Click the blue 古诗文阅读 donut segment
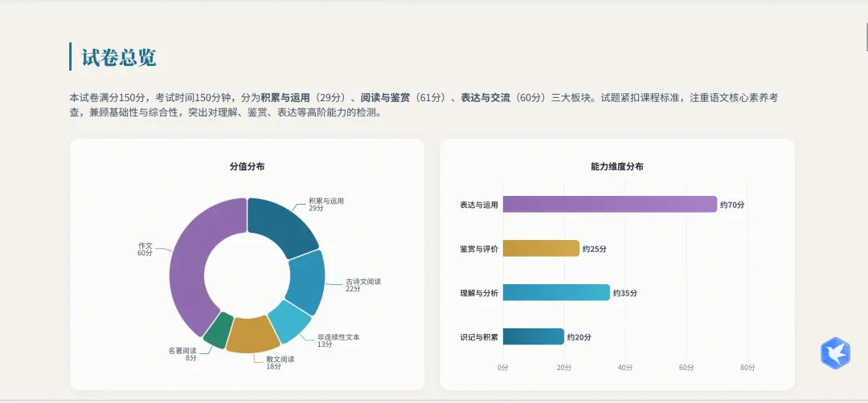Image resolution: width=868 pixels, height=403 pixels. click(307, 282)
